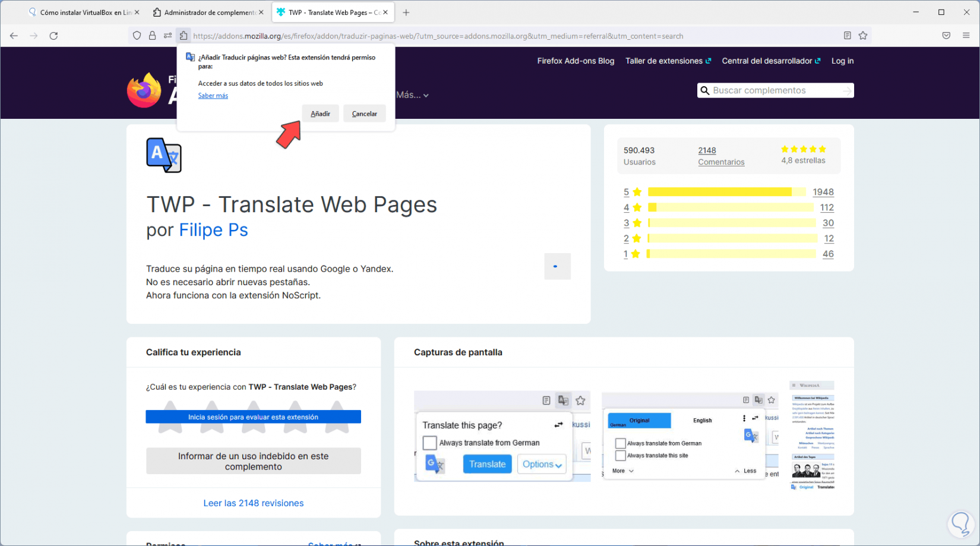Image resolution: width=980 pixels, height=546 pixels.
Task: Focus the Buscar complementos search field
Action: tap(776, 90)
